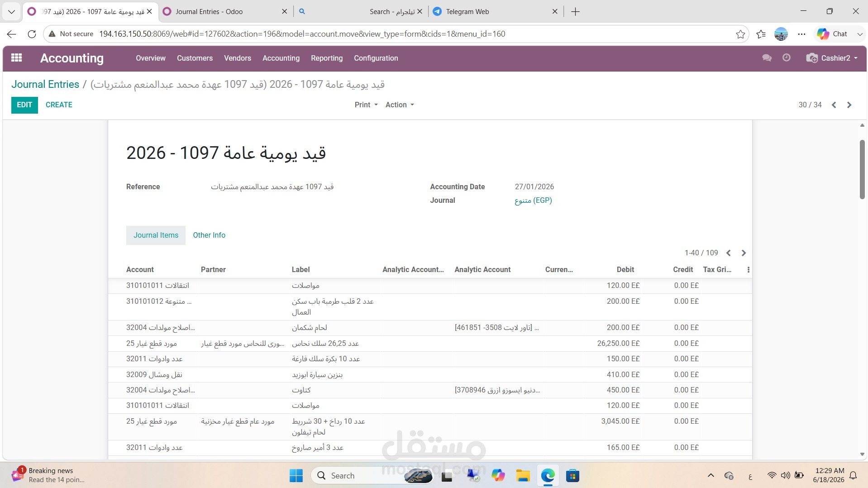Switch to the Search - تيلجرام browser tab
The image size is (868, 488).
pos(360,12)
